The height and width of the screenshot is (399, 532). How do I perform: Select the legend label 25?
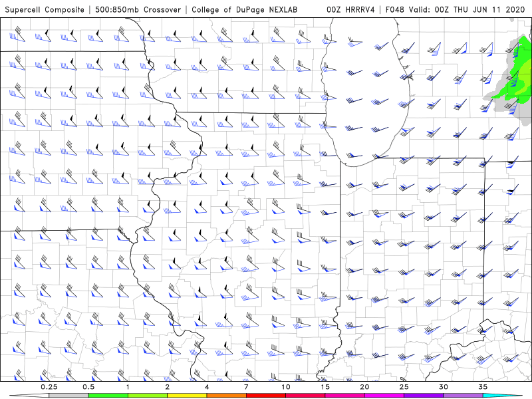tap(404, 387)
